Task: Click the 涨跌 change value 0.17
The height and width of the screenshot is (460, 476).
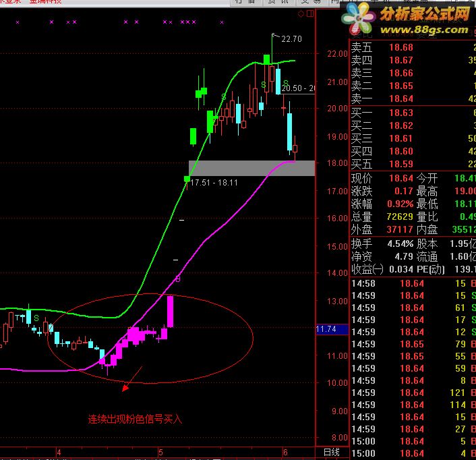Action: pos(403,191)
